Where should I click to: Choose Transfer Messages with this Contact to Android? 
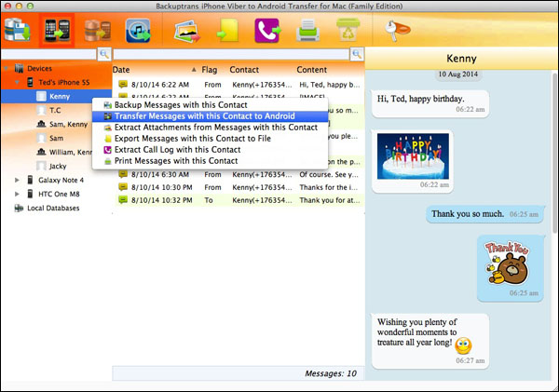(x=210, y=116)
